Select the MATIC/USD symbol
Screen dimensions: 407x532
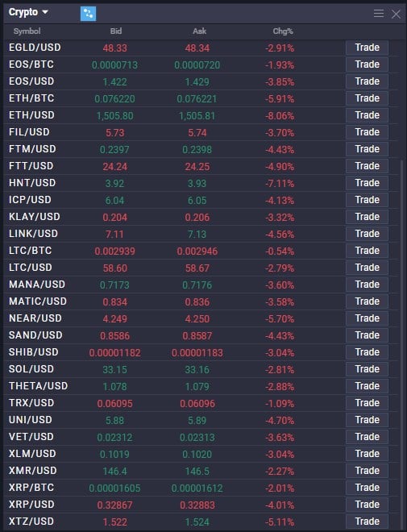pyautogui.click(x=38, y=301)
